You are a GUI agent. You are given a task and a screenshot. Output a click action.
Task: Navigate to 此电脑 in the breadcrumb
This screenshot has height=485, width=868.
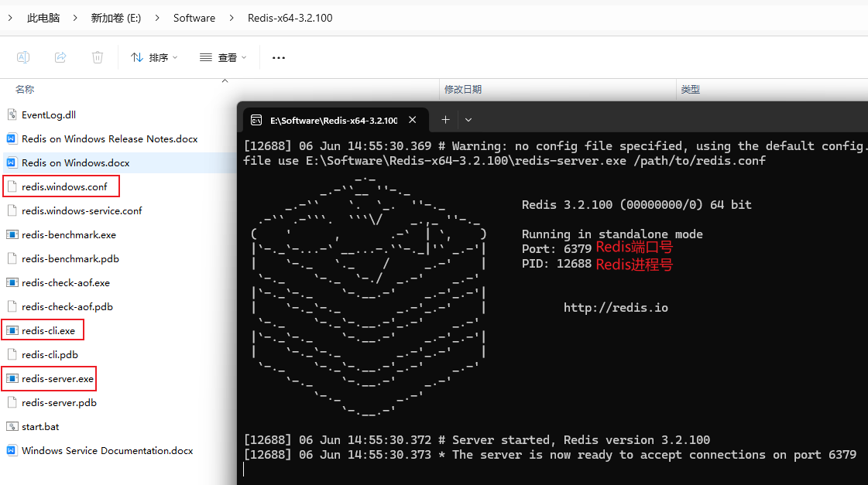click(x=43, y=18)
